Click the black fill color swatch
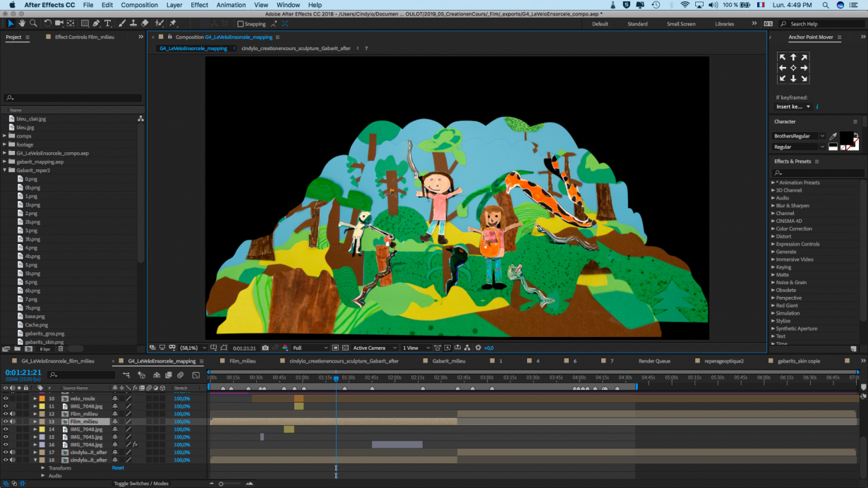Viewport: 868px width, 488px height. pyautogui.click(x=845, y=137)
